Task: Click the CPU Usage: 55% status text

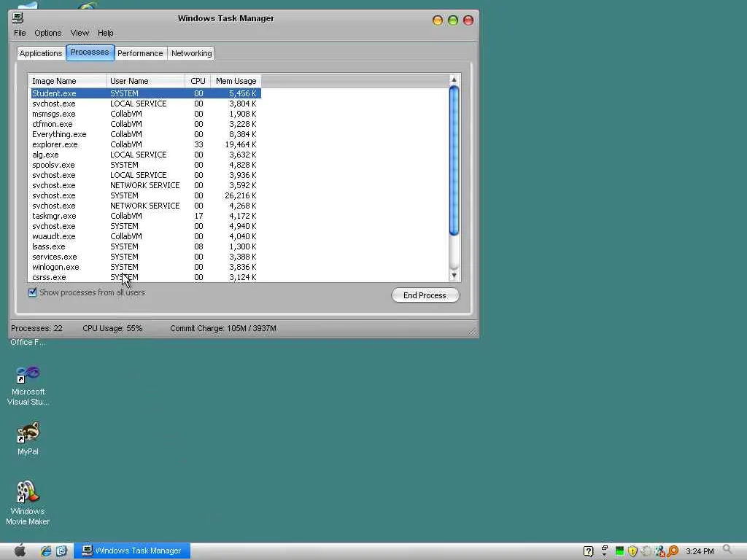Action: [112, 329]
